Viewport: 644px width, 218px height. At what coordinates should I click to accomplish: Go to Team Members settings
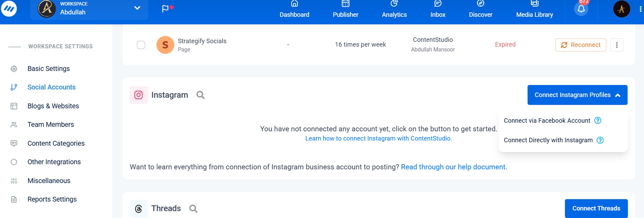coord(51,124)
